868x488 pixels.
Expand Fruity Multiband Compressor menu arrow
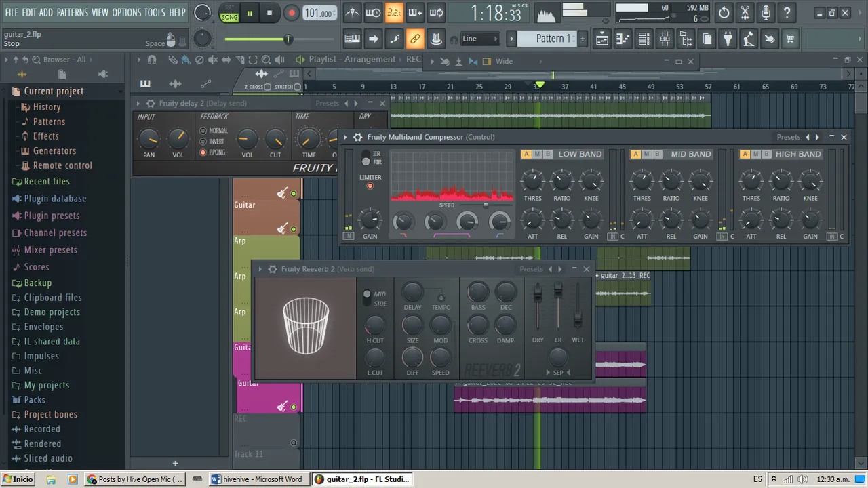[345, 137]
